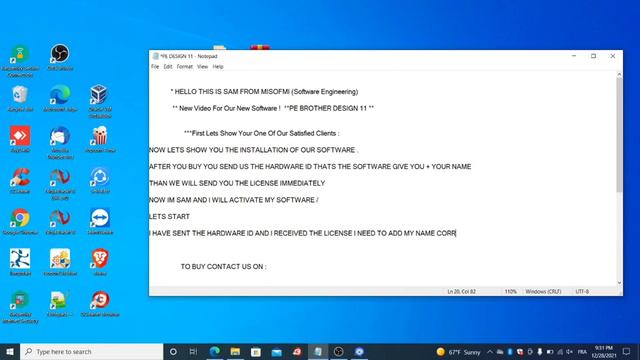Image resolution: width=640 pixels, height=360 pixels.
Task: Select the AnyDesk desktop shortcut
Action: tap(20, 139)
